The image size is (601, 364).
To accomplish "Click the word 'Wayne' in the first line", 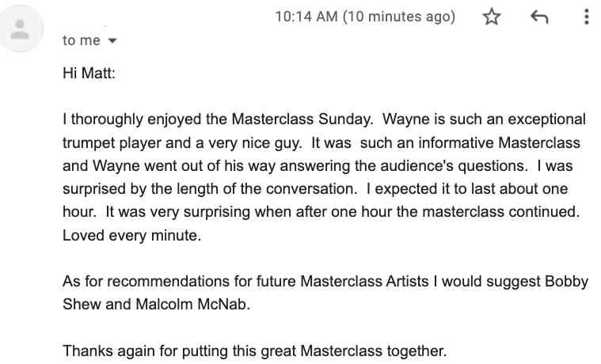I will (x=413, y=120).
